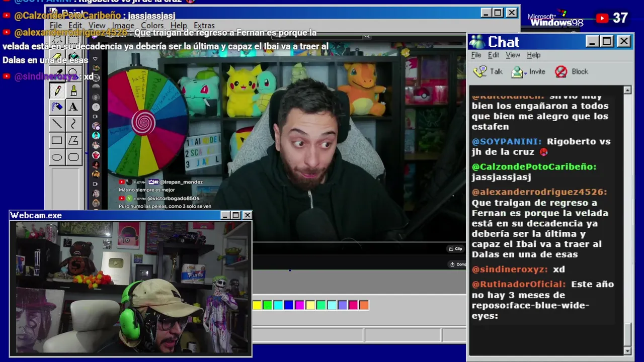Click the Chat scrollbar up arrow
The height and width of the screenshot is (362, 644).
pos(627,90)
